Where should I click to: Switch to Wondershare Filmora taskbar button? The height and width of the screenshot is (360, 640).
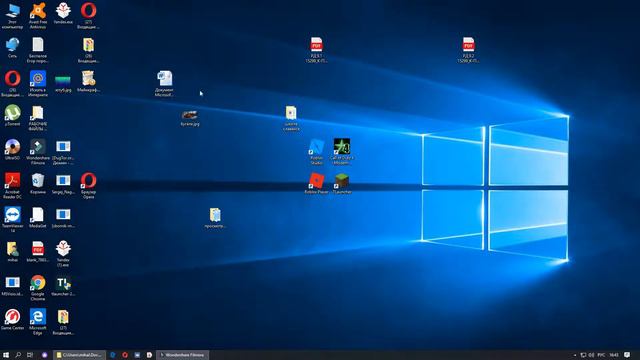pyautogui.click(x=182, y=355)
